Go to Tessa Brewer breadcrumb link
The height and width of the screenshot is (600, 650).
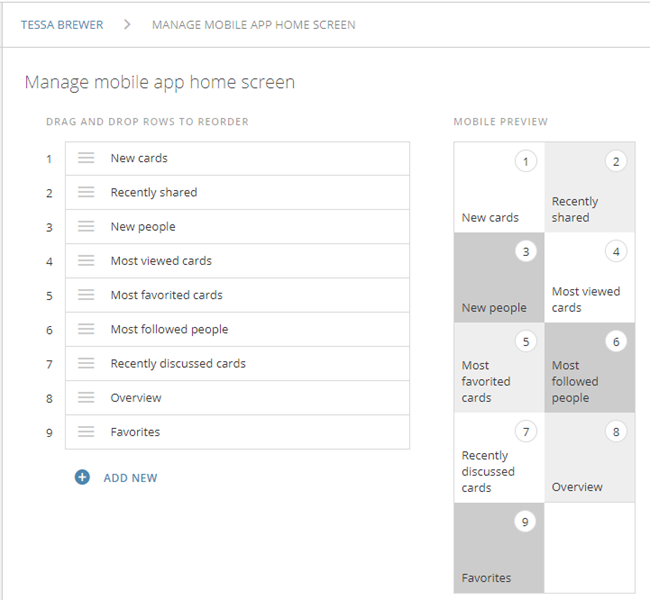[x=62, y=24]
